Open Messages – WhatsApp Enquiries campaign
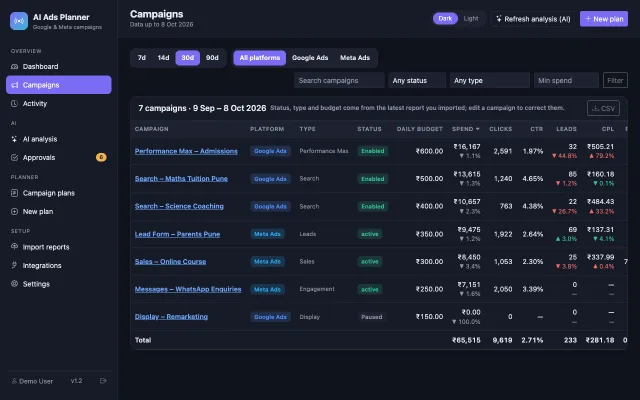This screenshot has width=640, height=400. click(188, 289)
